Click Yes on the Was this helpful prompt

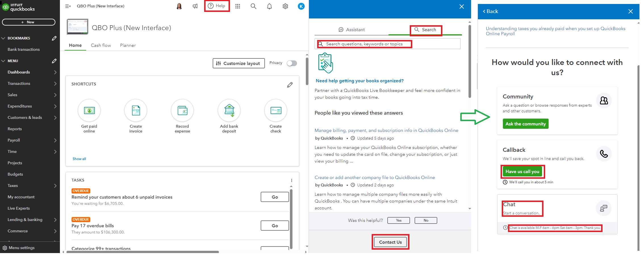click(x=398, y=220)
